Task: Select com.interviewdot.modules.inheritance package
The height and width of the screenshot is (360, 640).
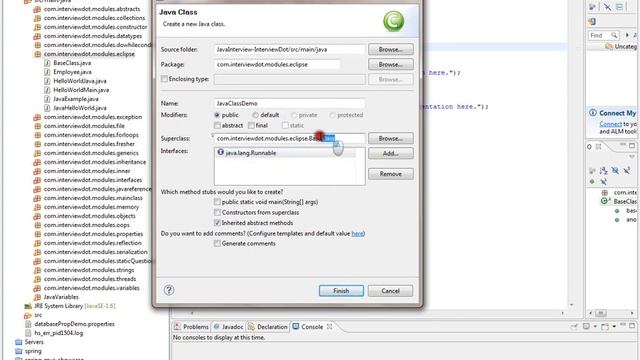Action: (95, 162)
